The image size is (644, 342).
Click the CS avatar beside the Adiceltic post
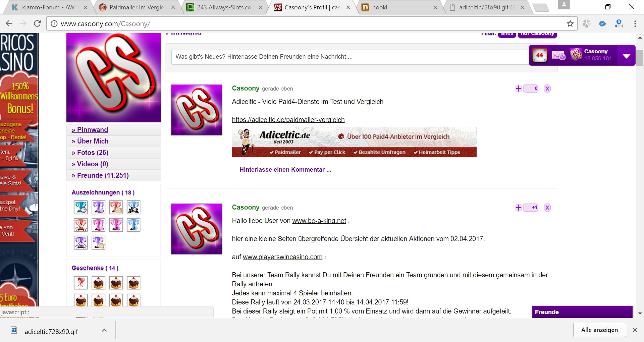click(197, 110)
